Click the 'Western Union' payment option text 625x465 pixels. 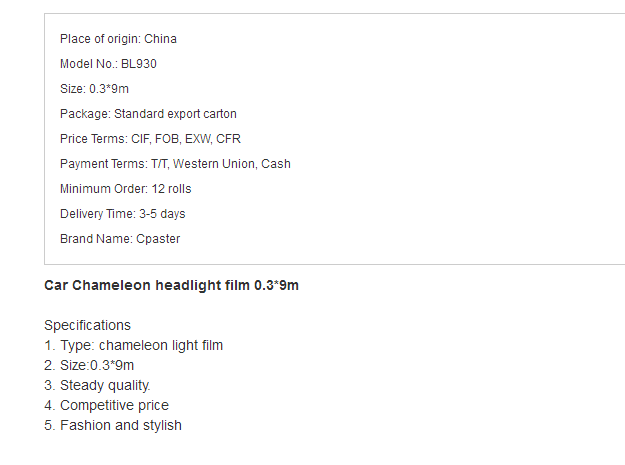[214, 164]
